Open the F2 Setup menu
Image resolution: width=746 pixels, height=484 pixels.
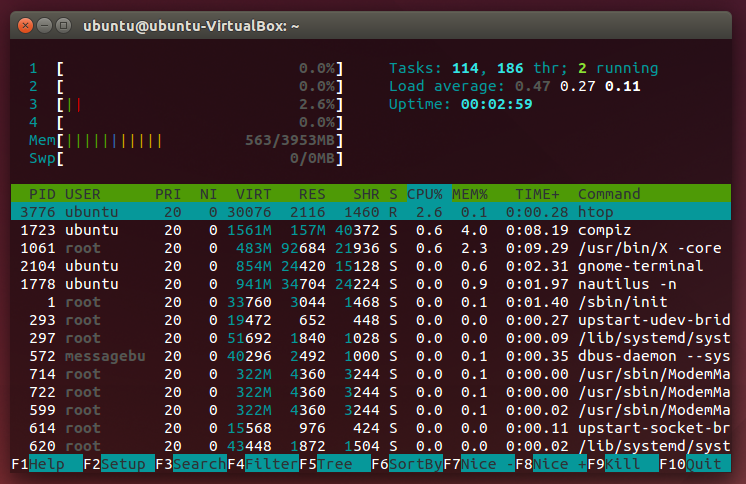119,464
